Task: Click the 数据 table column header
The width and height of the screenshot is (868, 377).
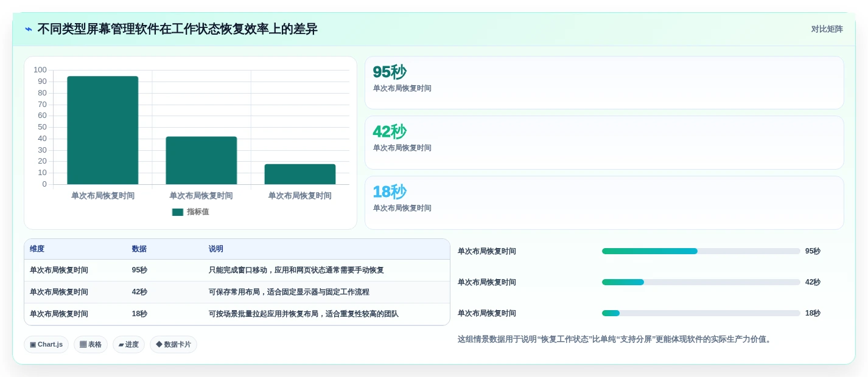Action: click(139, 249)
